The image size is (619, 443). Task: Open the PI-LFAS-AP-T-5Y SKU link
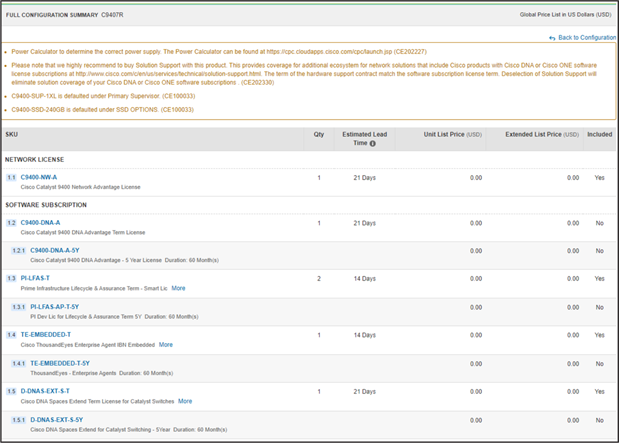[x=55, y=307]
